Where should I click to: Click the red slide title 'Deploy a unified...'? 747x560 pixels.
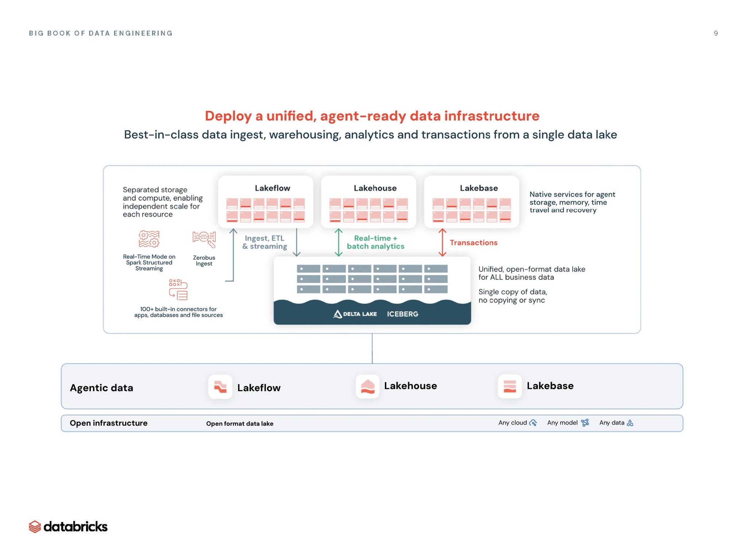click(x=372, y=116)
